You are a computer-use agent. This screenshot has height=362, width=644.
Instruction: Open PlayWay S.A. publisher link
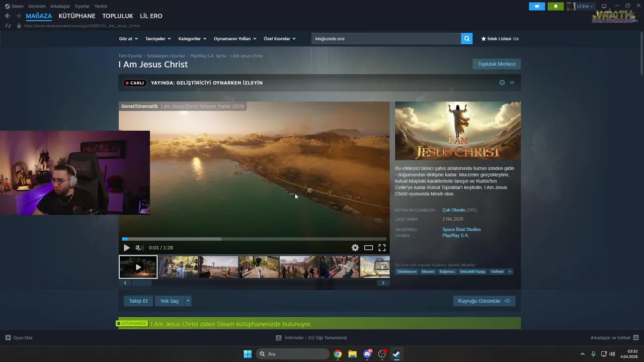(455, 235)
